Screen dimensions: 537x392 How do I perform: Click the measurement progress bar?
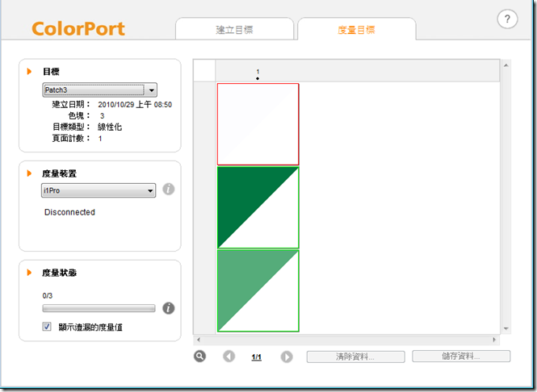click(x=99, y=308)
